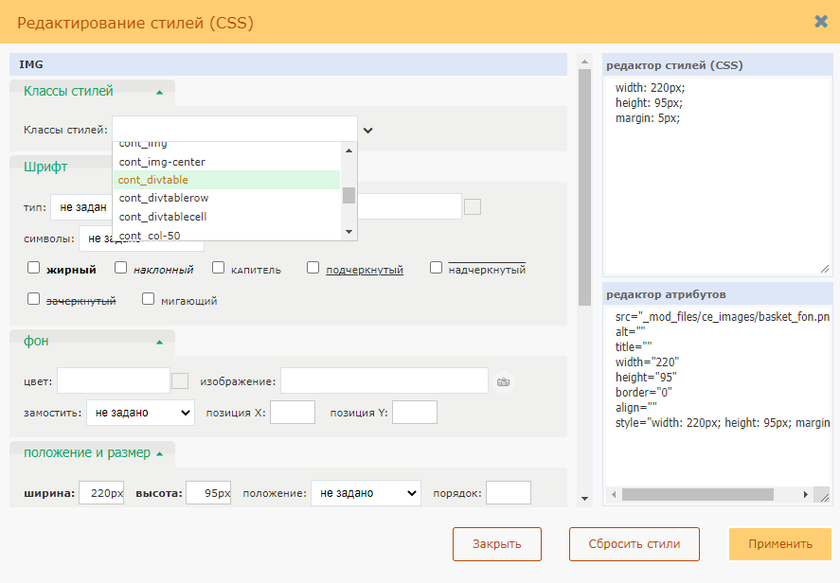
Task: Collapse the Классы стилей section arrow
Action: [159, 92]
